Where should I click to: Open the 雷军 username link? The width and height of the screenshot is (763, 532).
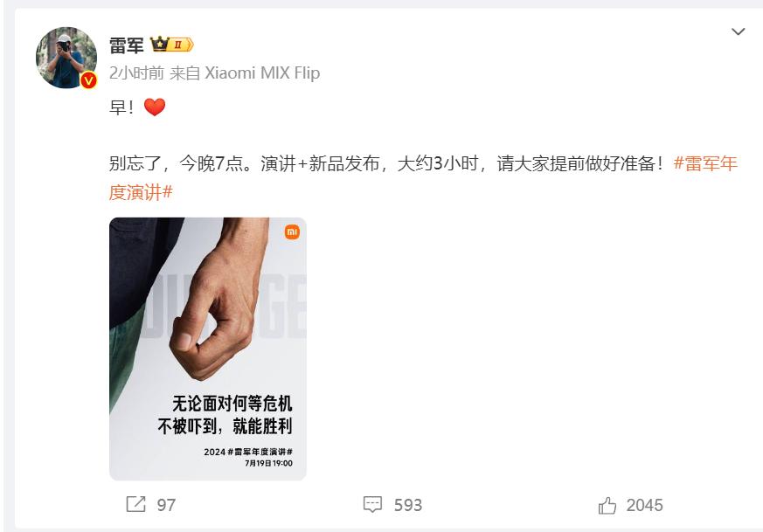pos(127,45)
